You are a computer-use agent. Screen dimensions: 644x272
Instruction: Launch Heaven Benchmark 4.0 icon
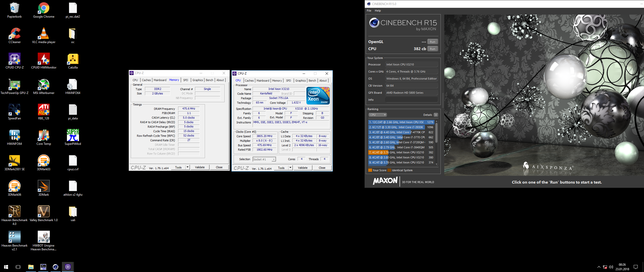pyautogui.click(x=14, y=215)
